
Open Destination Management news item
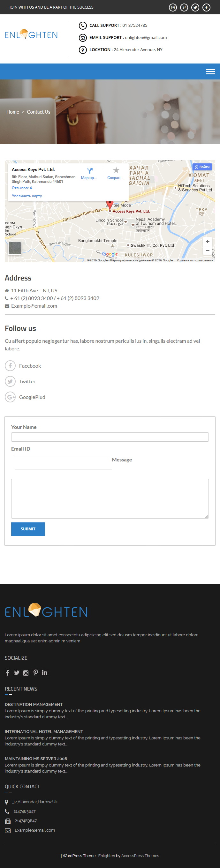(x=34, y=705)
